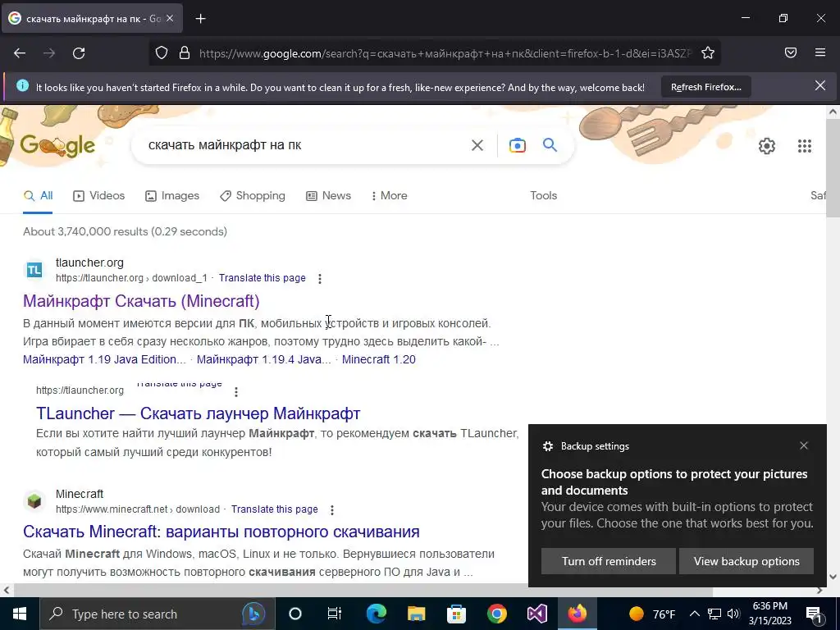The width and height of the screenshot is (840, 630).
Task: Click the Refresh Firefox button
Action: tap(706, 87)
